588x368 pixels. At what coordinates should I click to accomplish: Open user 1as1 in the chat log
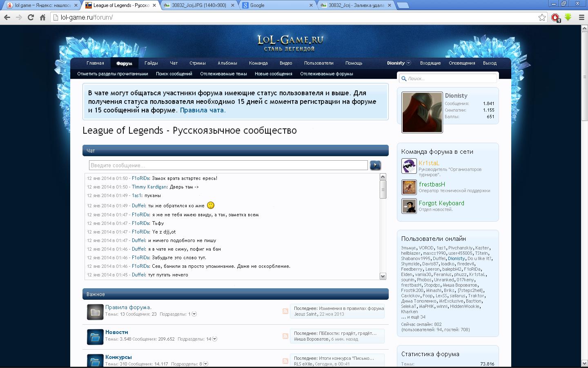(x=136, y=195)
